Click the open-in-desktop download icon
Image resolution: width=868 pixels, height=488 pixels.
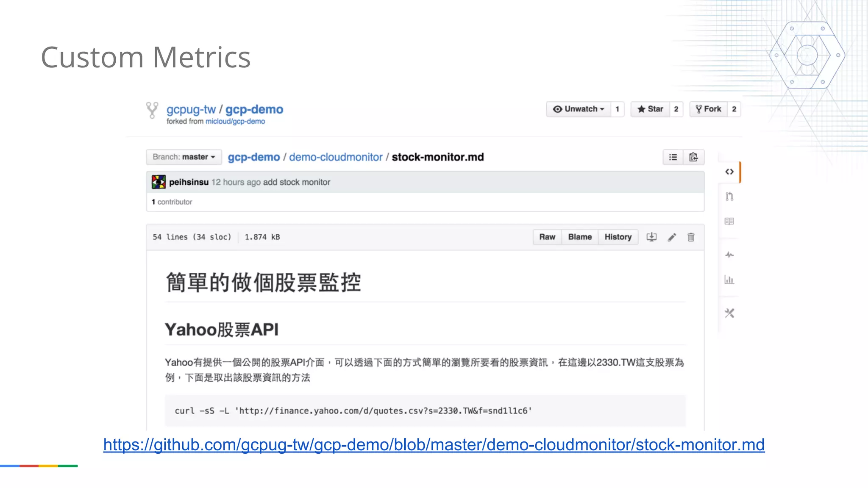[x=651, y=237]
